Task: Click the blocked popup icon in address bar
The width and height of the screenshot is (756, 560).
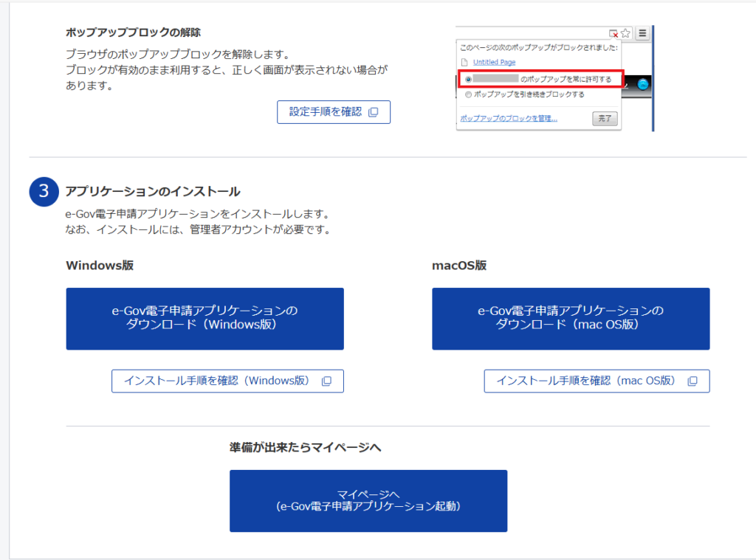Action: pos(614,33)
